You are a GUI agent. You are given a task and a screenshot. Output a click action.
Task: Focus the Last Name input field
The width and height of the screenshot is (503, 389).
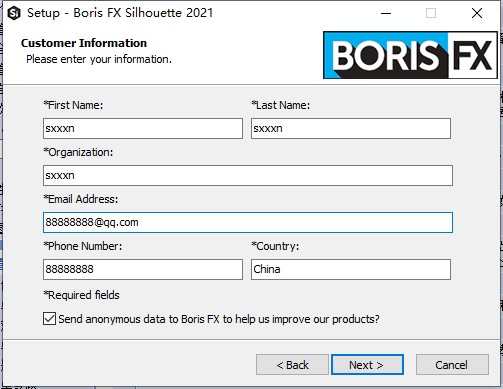pyautogui.click(x=351, y=128)
